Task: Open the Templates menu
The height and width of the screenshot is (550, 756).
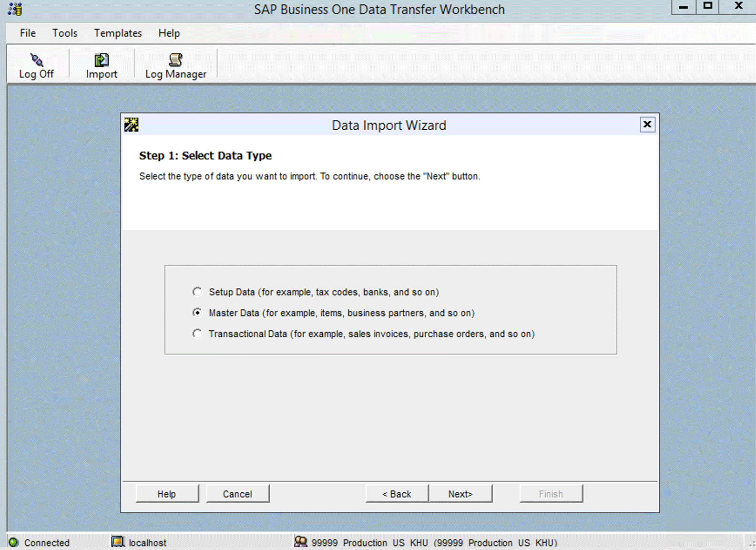Action: (118, 33)
